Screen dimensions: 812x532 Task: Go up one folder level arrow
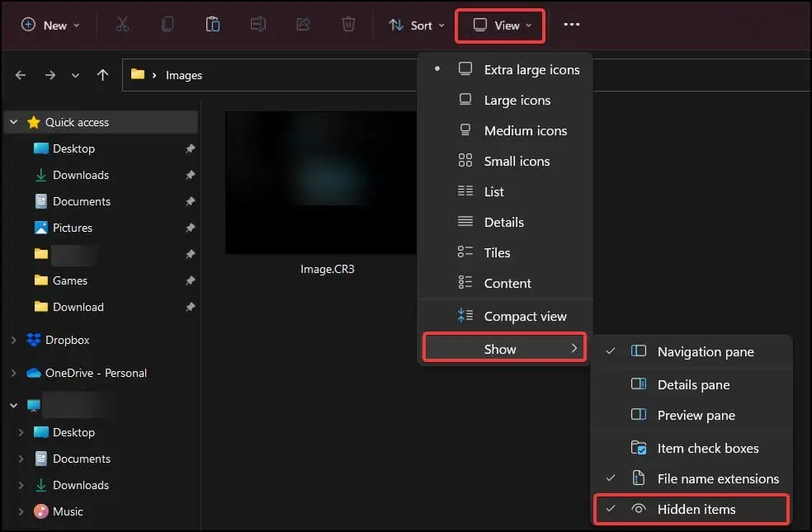tap(102, 76)
